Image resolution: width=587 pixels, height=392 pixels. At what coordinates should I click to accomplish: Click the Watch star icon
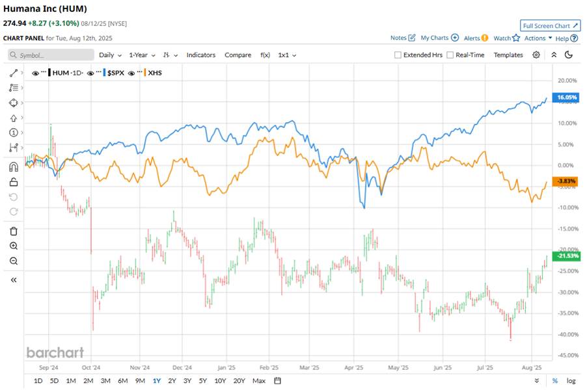tap(516, 38)
